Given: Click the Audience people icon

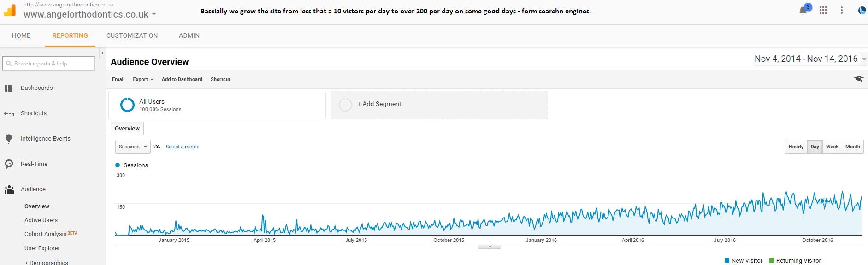Looking at the screenshot, I should (x=9, y=189).
